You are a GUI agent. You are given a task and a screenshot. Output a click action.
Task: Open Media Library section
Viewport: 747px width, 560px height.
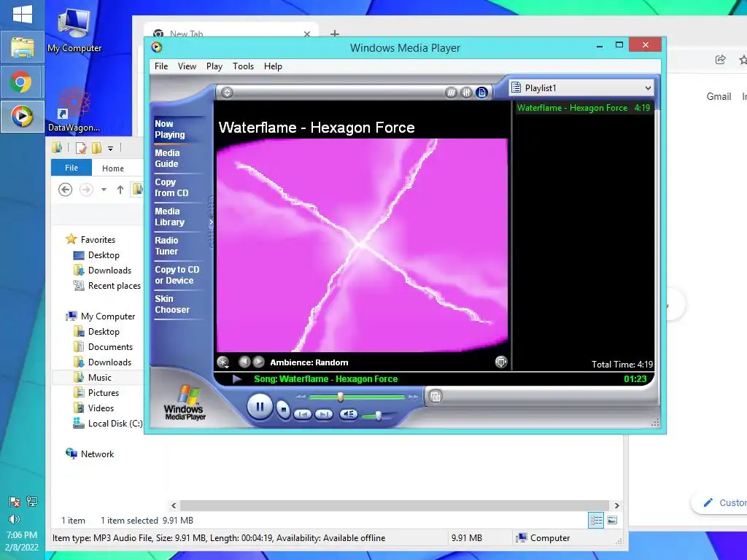169,217
